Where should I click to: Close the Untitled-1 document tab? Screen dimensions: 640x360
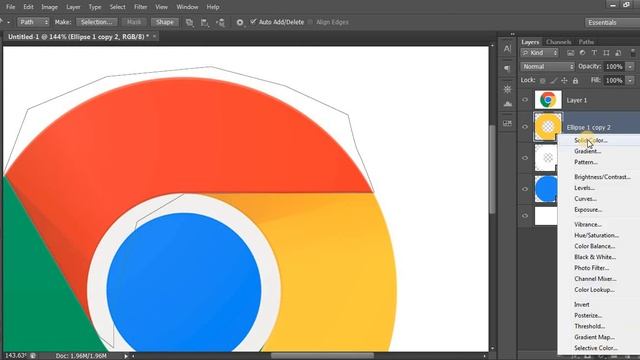[x=154, y=36]
